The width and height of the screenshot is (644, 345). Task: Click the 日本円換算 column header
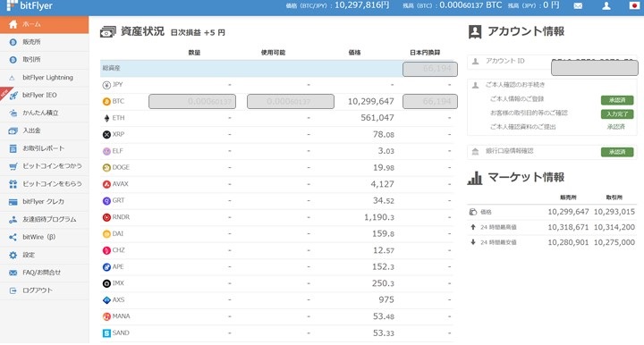tap(425, 53)
